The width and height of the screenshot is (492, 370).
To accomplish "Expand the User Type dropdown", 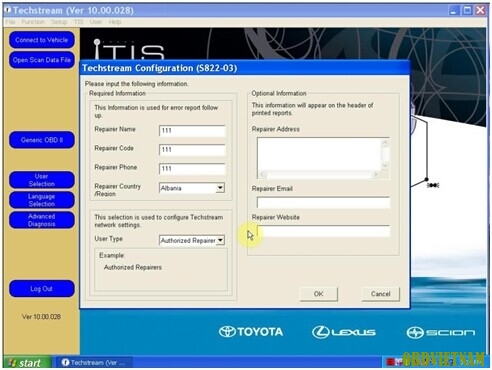I will point(220,240).
